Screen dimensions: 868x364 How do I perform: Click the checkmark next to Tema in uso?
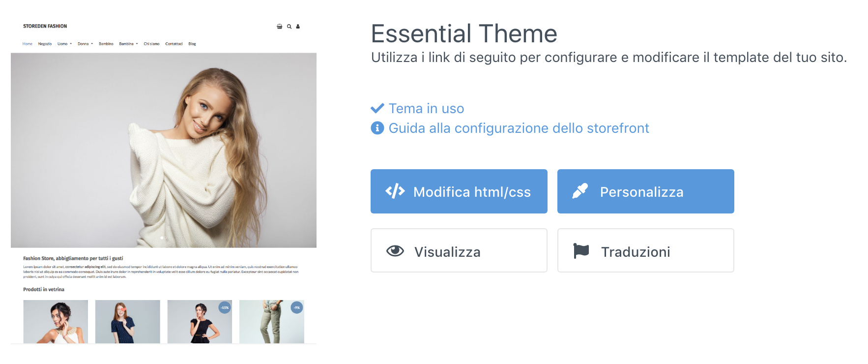point(377,108)
